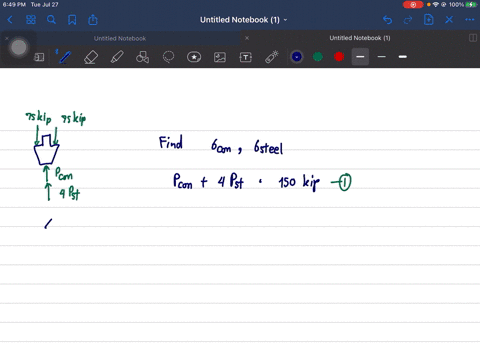Open the Elements star tool
This screenshot has width=480, height=360.
click(x=194, y=57)
